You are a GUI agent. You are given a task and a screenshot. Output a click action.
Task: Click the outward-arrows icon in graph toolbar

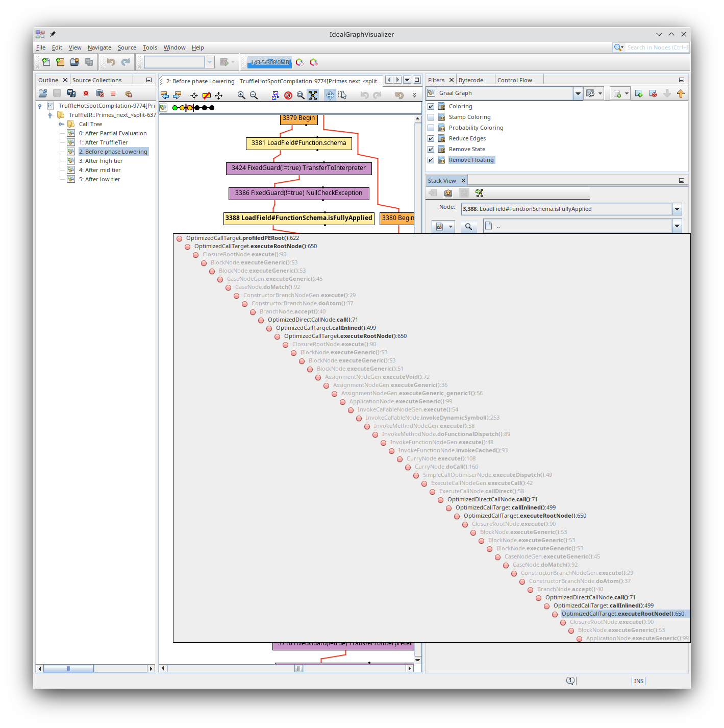tap(219, 95)
